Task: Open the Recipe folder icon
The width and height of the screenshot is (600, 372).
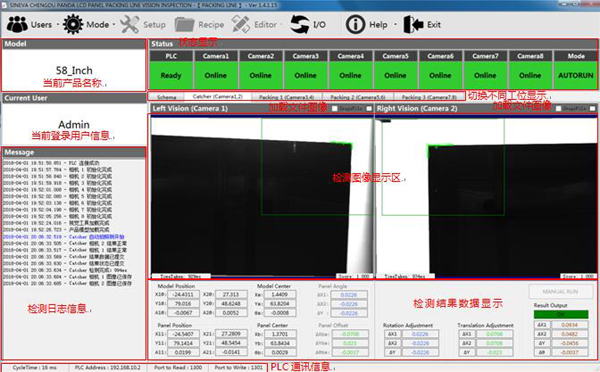Action: click(184, 24)
